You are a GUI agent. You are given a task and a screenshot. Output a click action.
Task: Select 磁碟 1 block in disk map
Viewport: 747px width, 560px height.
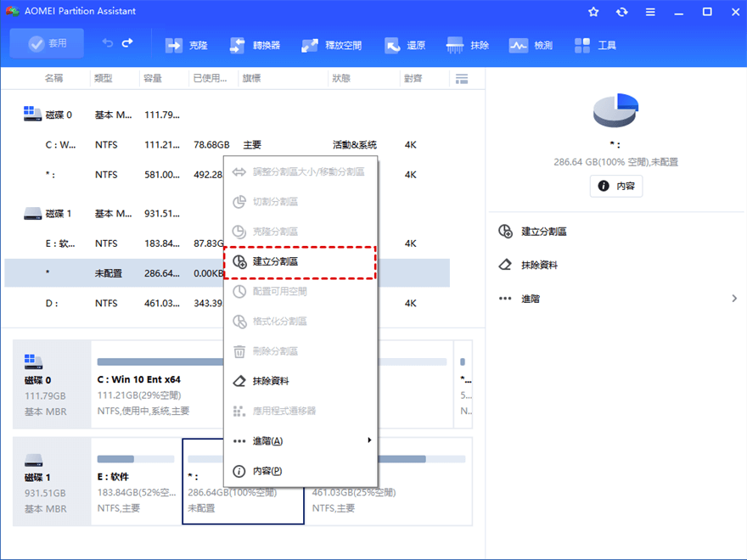52,481
